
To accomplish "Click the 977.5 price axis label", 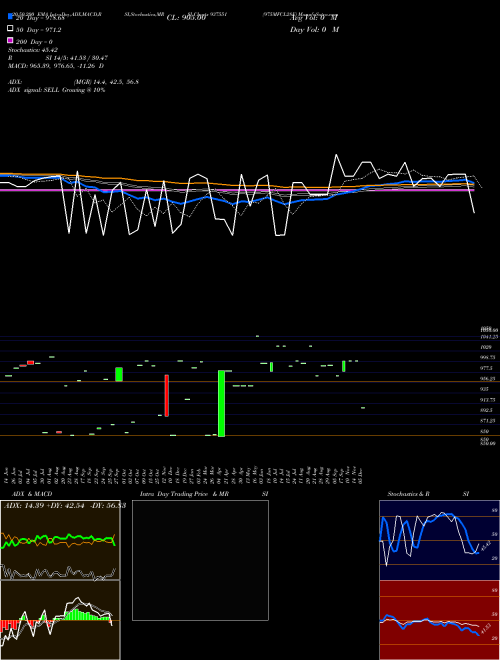I will tap(487, 368).
